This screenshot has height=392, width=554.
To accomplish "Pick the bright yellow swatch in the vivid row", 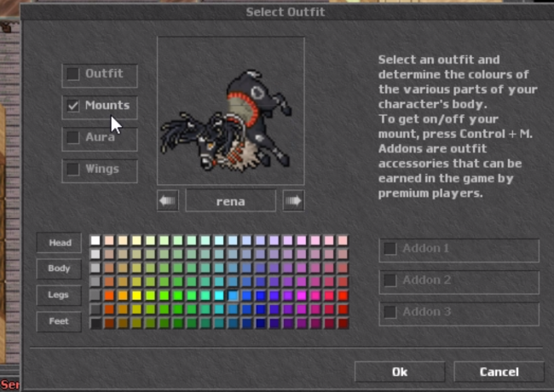I will (136, 296).
